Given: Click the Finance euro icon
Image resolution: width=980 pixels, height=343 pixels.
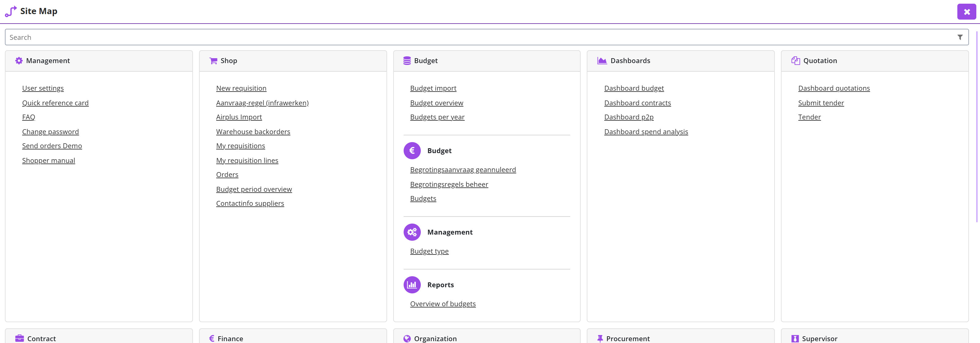Looking at the screenshot, I should (x=212, y=338).
